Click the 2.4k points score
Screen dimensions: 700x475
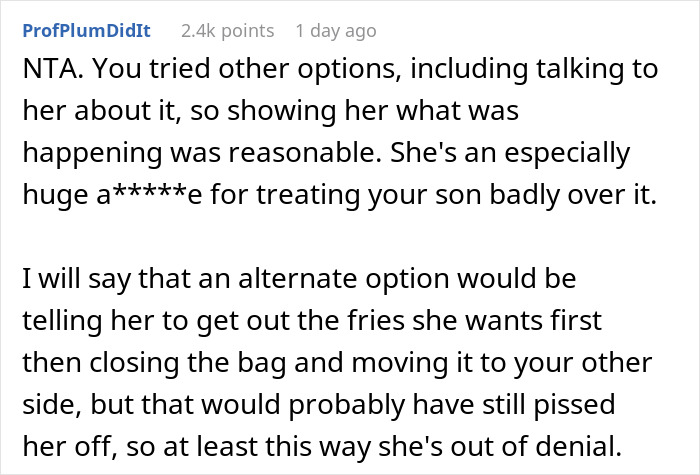click(x=227, y=31)
